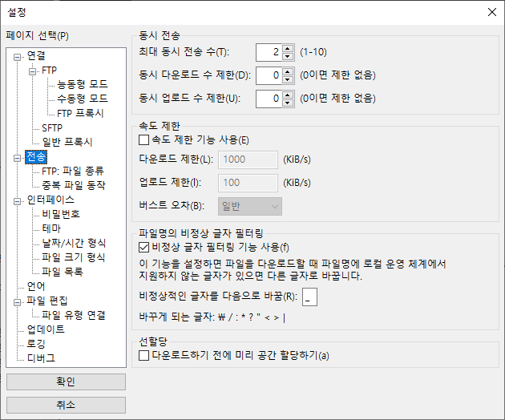This screenshot has width=505, height=420.
Task: Click the 업로드 제한 field showing 100
Action: (x=248, y=183)
